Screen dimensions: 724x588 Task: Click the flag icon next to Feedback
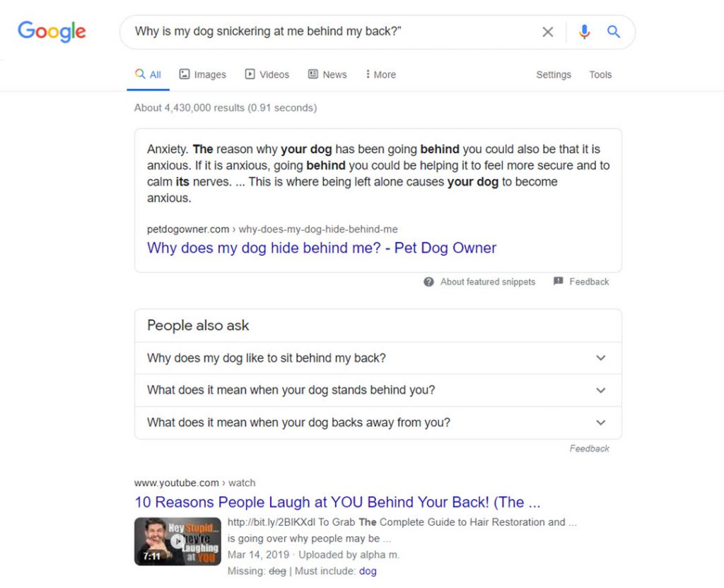[x=558, y=281]
